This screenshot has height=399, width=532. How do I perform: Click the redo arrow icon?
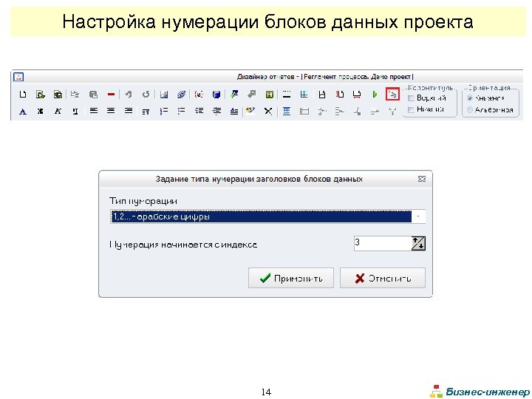(x=146, y=95)
